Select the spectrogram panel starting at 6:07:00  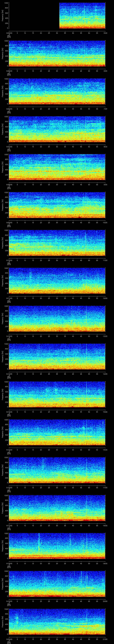(57, 129)
